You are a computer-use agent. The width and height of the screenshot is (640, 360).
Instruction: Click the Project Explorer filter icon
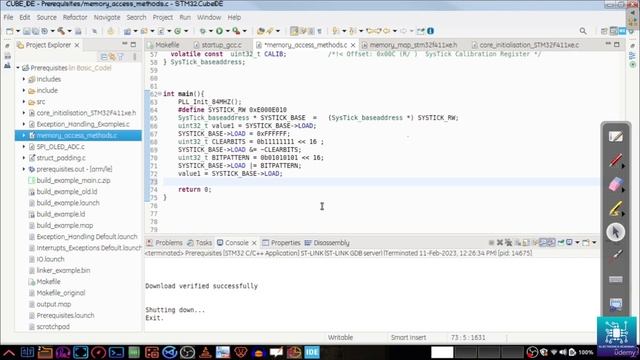(x=121, y=57)
